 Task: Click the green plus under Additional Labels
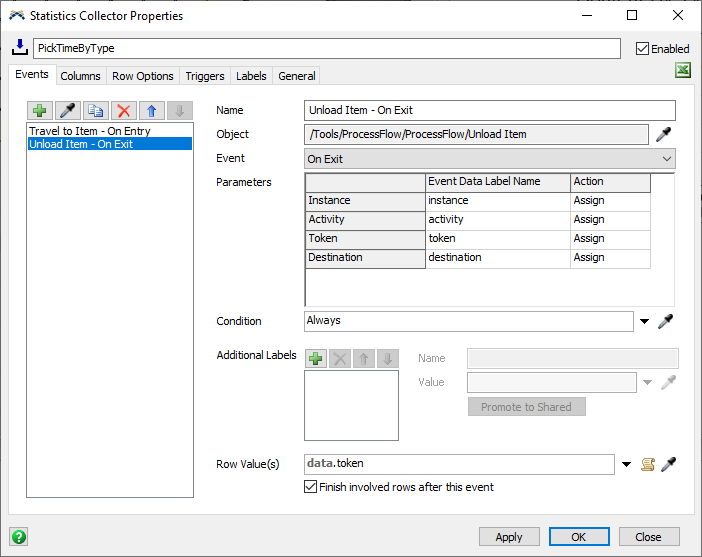tap(316, 358)
